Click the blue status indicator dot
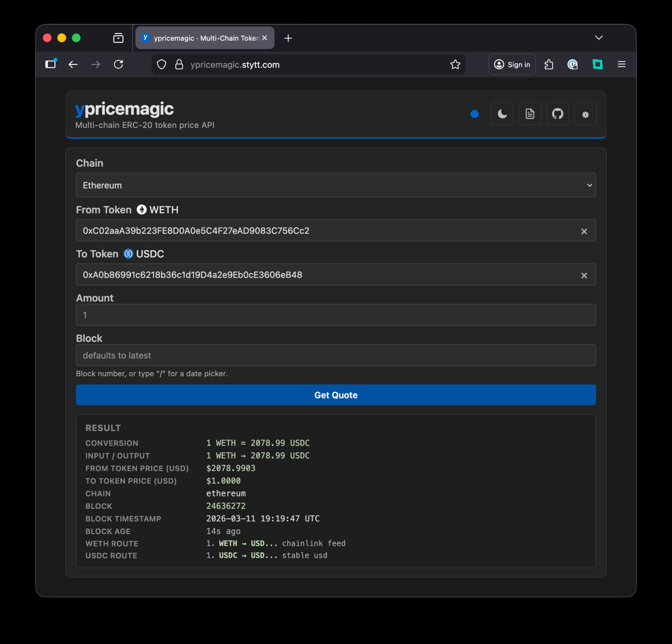672x644 pixels. pos(474,114)
